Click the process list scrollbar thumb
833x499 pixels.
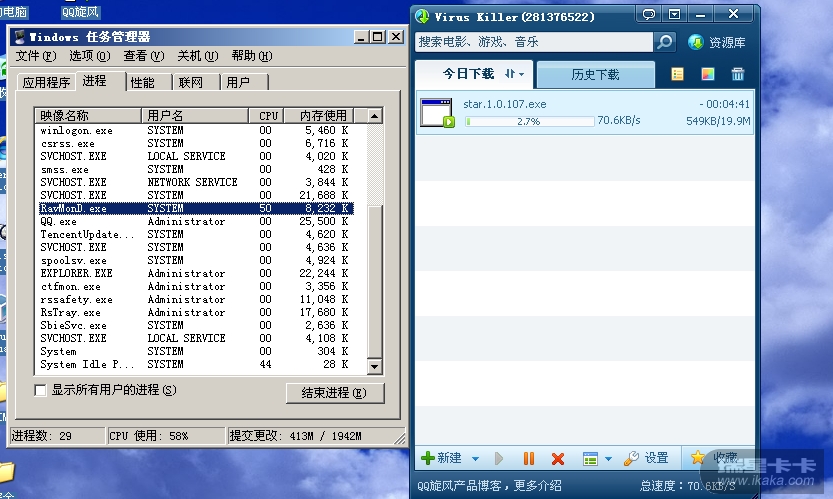coord(375,282)
